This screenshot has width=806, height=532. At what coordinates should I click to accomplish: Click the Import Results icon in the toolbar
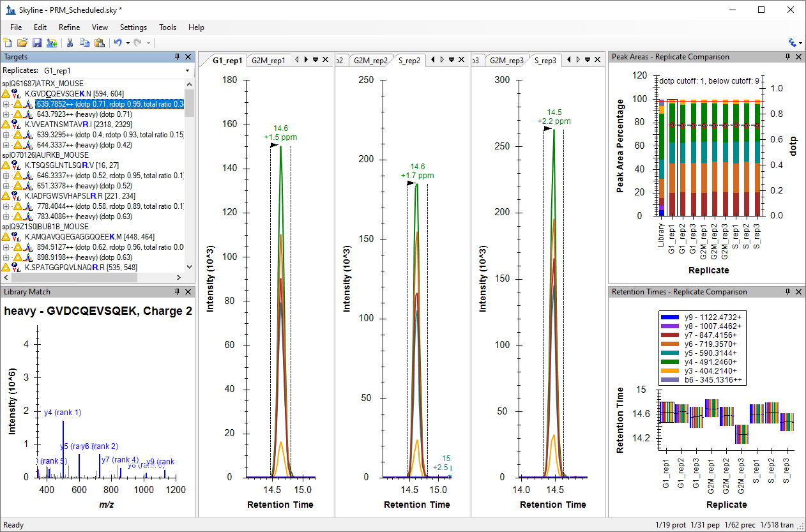52,43
